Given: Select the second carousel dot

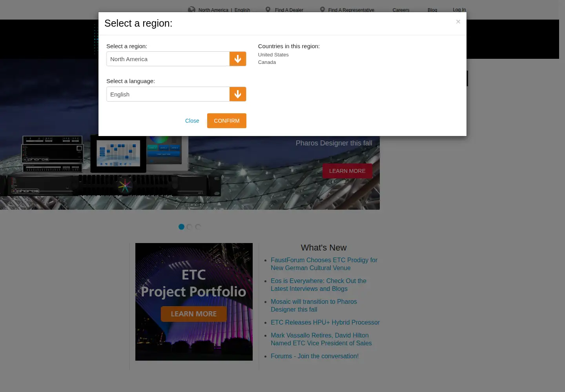Looking at the screenshot, I should tap(190, 227).
